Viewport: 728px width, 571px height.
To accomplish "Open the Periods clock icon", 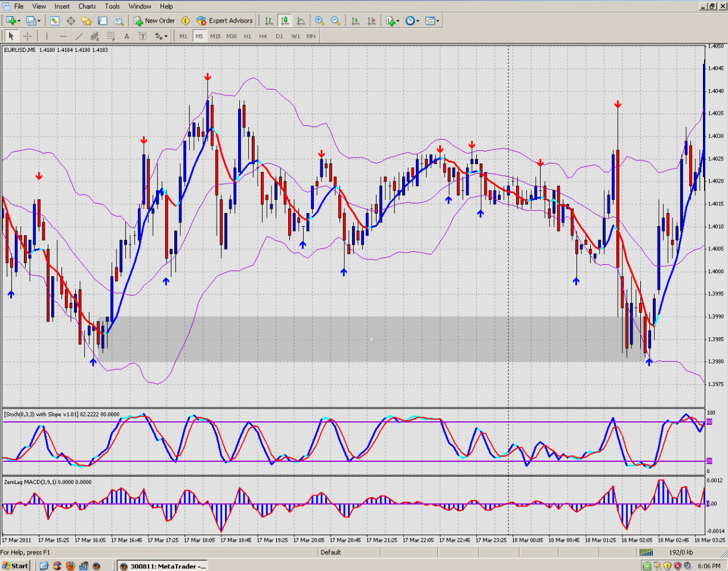I will (410, 20).
